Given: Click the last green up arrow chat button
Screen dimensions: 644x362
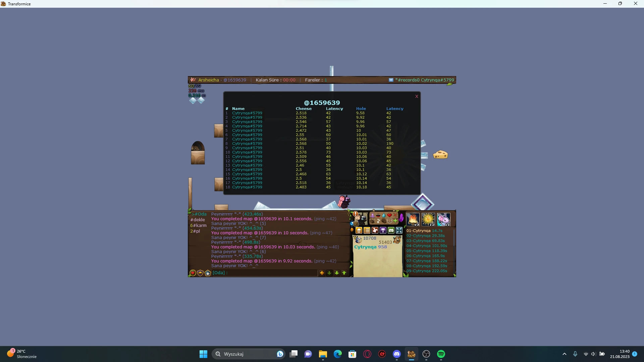Looking at the screenshot, I should (x=344, y=273).
